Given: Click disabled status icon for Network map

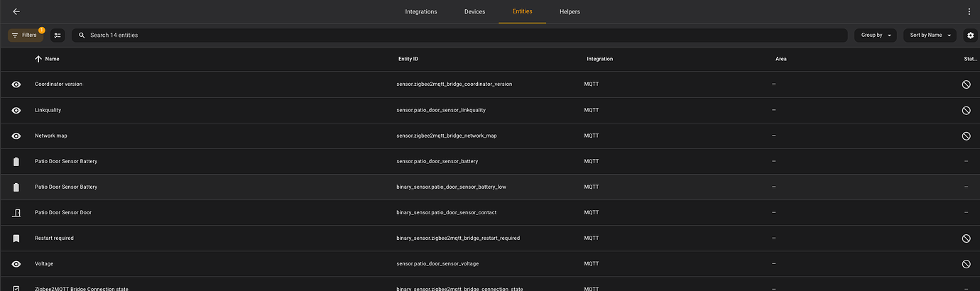Looking at the screenshot, I should (x=966, y=136).
